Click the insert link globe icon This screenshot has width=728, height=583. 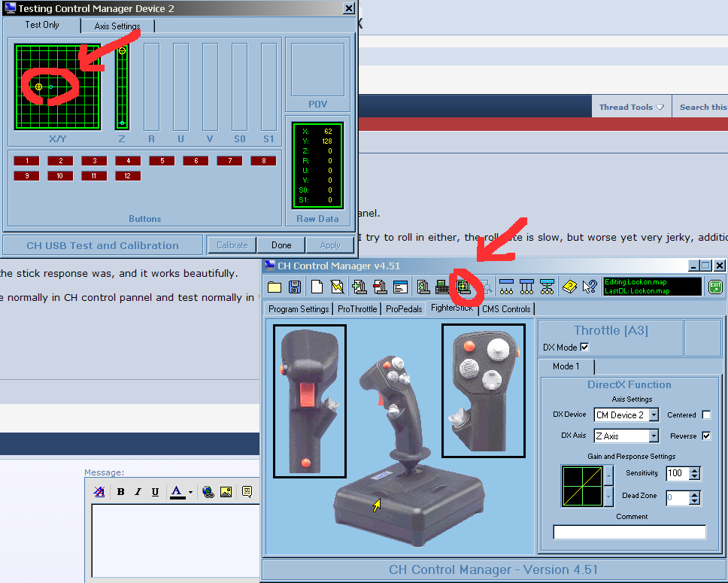[208, 491]
